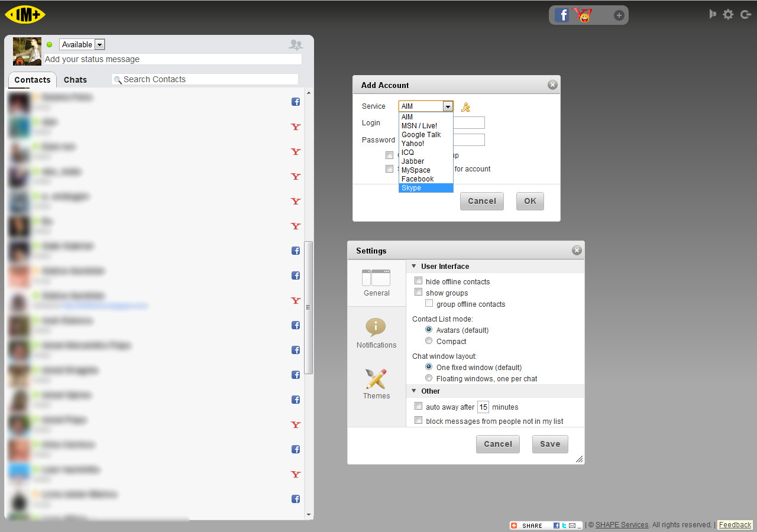
Task: Click the add contacts people icon
Action: click(295, 44)
